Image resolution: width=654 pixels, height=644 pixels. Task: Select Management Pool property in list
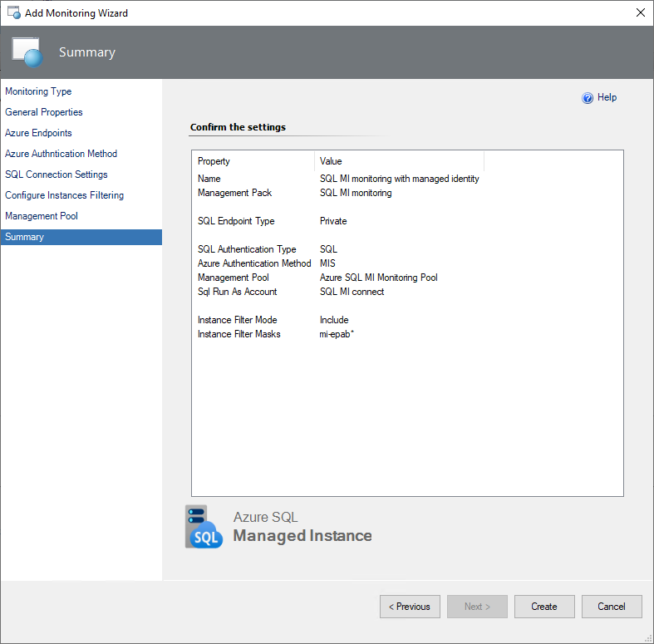pyautogui.click(x=234, y=278)
